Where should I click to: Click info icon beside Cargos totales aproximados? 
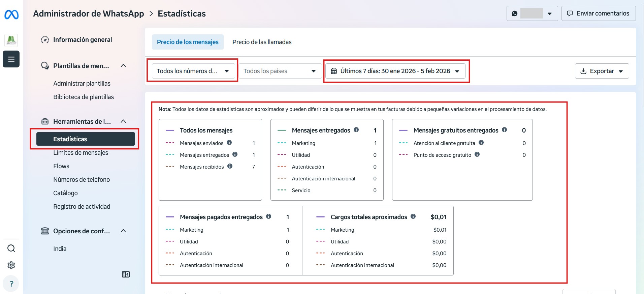click(x=413, y=216)
